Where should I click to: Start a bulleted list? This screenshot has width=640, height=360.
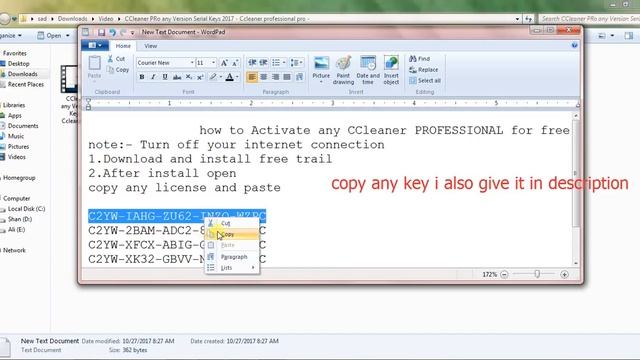tap(276, 62)
